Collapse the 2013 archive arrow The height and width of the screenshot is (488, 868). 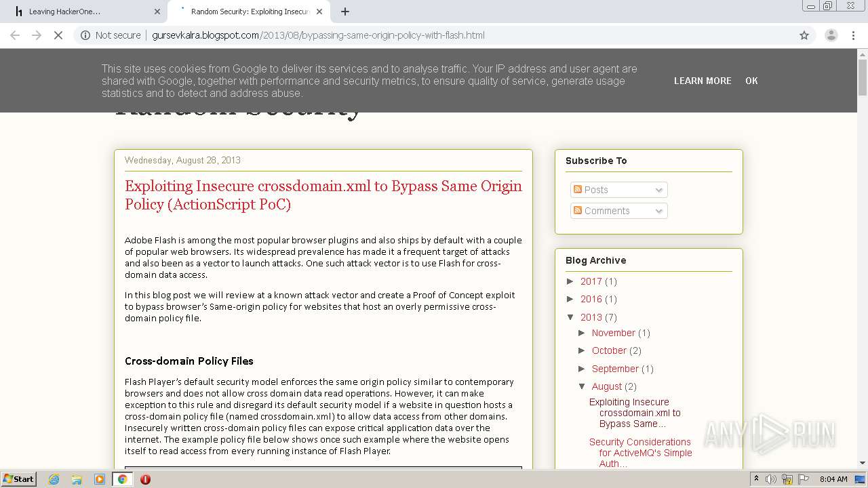pos(571,317)
